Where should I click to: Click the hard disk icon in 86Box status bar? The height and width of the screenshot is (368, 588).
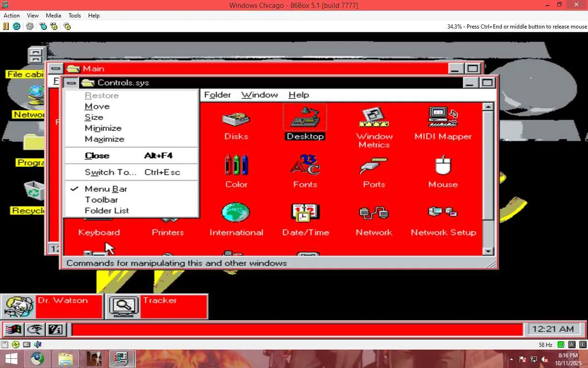pos(27,344)
